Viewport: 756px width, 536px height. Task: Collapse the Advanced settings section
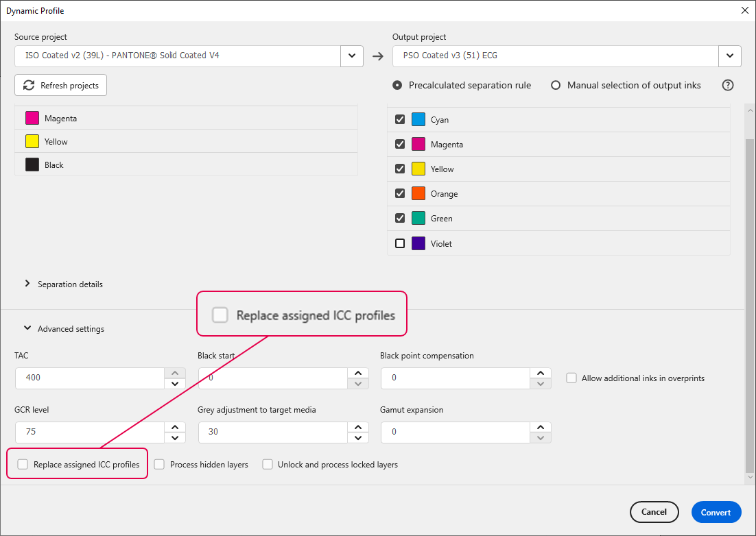pyautogui.click(x=27, y=328)
